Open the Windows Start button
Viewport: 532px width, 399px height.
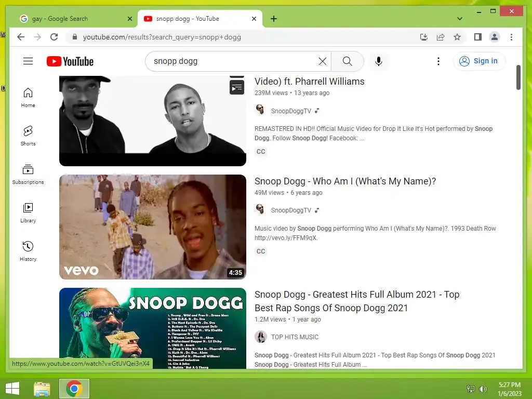pyautogui.click(x=12, y=389)
